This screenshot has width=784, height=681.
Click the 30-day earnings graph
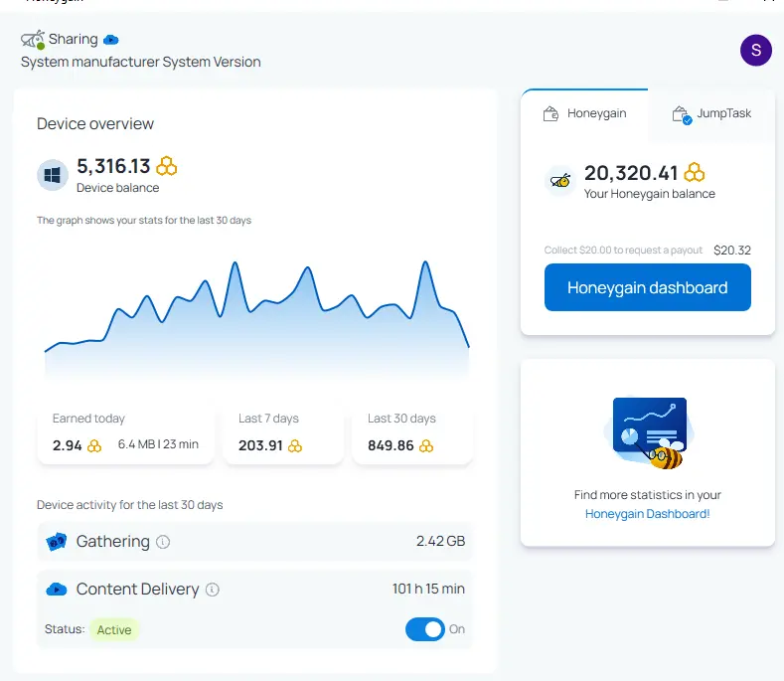[257, 318]
